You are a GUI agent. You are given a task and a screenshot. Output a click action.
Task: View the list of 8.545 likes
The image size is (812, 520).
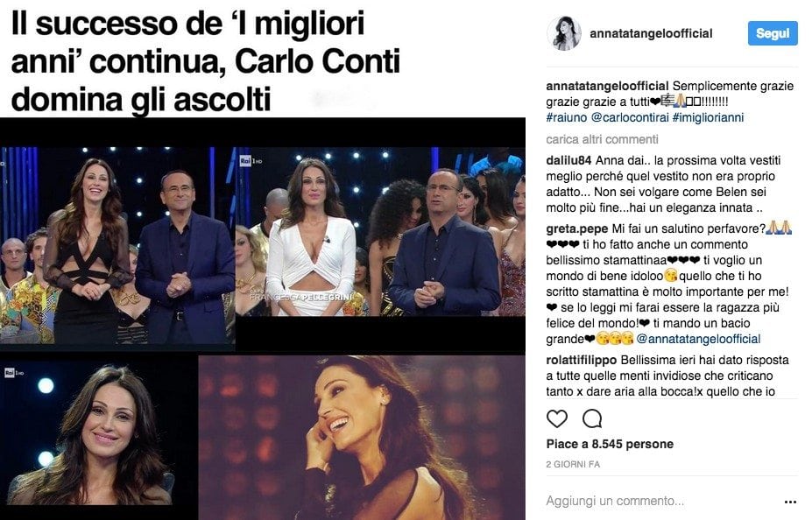[x=610, y=444]
